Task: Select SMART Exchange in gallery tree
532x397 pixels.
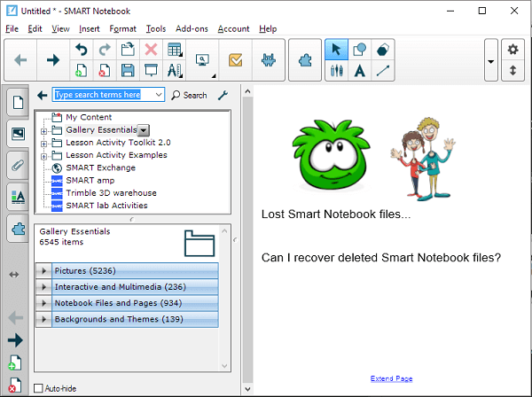Action: (99, 167)
